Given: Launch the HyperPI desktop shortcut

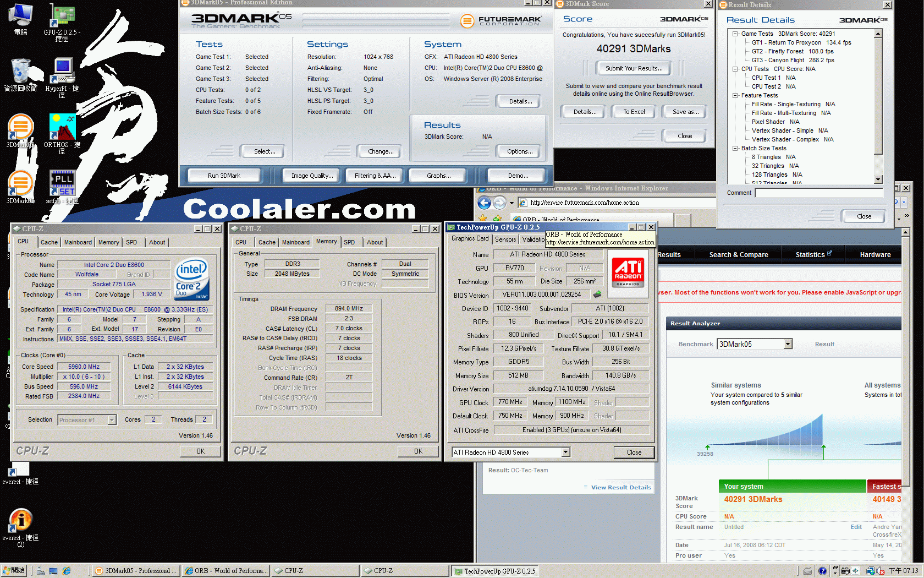Looking at the screenshot, I should tap(62, 78).
